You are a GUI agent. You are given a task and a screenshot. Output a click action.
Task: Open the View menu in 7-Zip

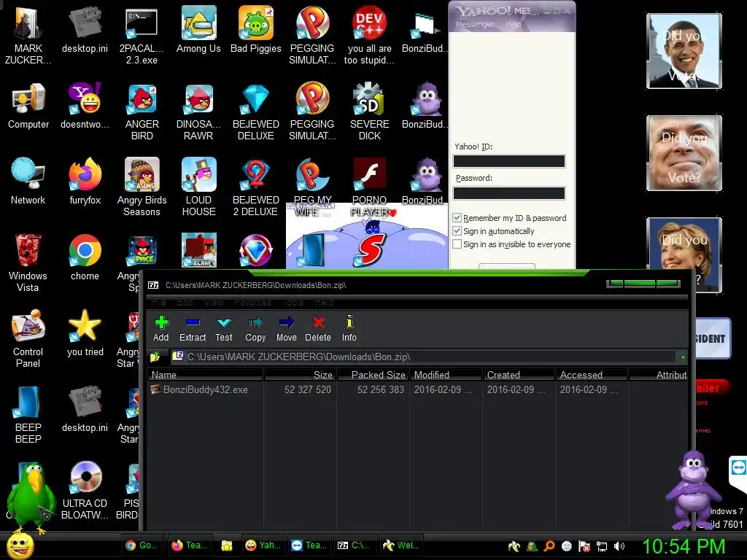[214, 302]
